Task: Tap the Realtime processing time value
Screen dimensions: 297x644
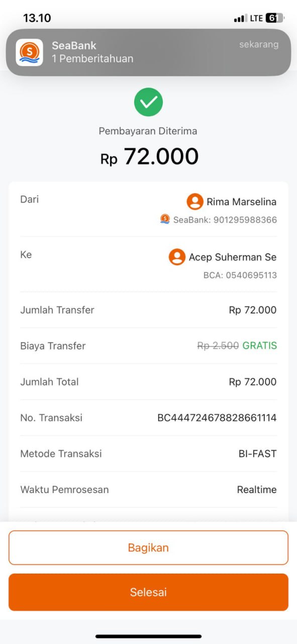Action: (257, 490)
